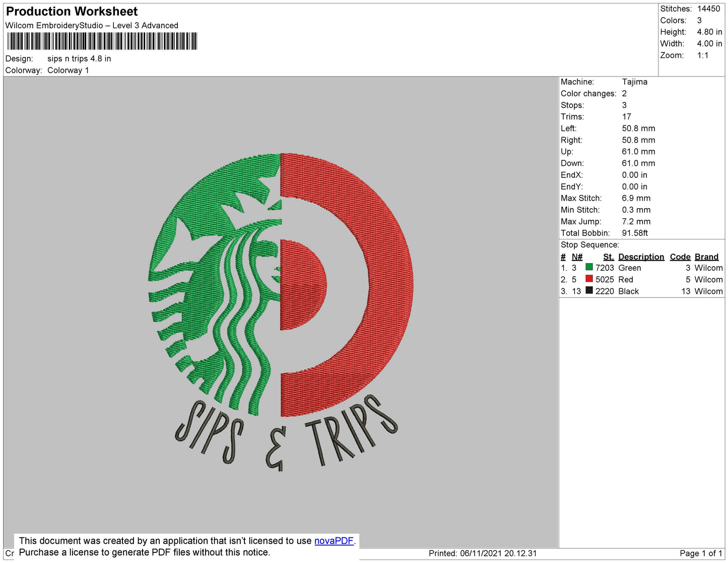The height and width of the screenshot is (563, 728).
Task: Select the 'Black' description in stop sequence
Action: (x=628, y=291)
